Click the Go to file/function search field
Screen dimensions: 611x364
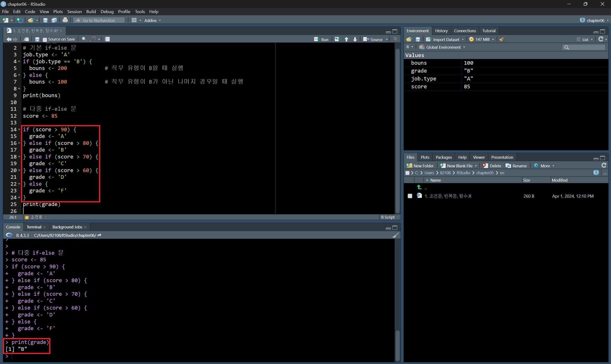pos(99,20)
